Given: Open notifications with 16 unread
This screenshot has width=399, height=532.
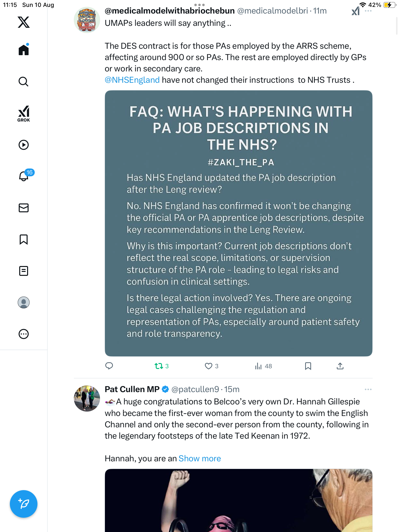Looking at the screenshot, I should point(24,176).
